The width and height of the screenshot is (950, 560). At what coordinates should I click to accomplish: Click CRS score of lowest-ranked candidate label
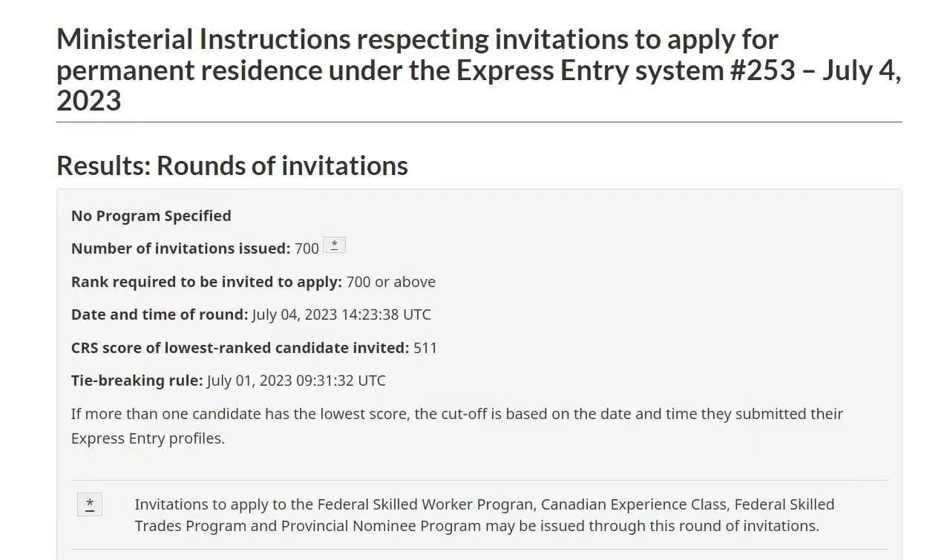click(x=240, y=348)
